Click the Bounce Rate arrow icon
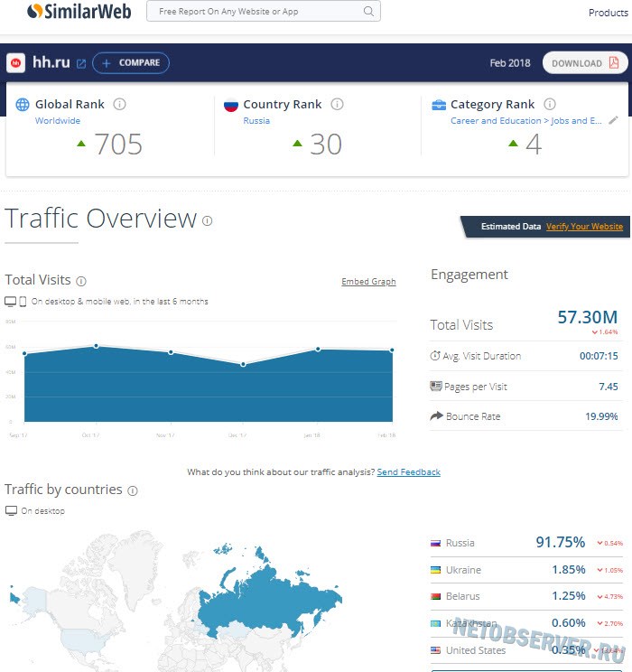 437,415
